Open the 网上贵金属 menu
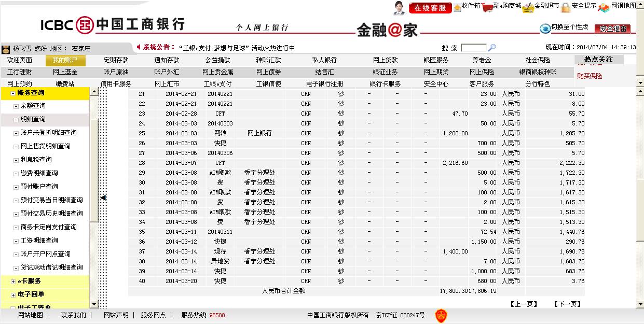This screenshot has height=324, width=644. coord(217,72)
